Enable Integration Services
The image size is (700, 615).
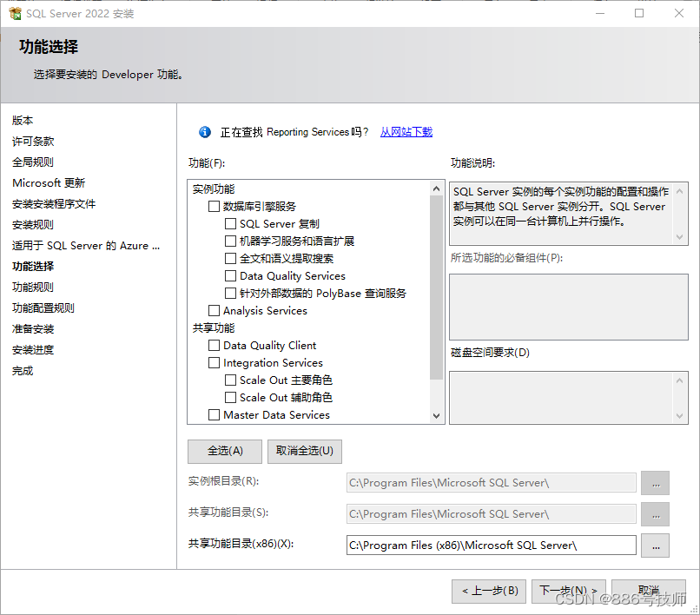click(x=214, y=362)
